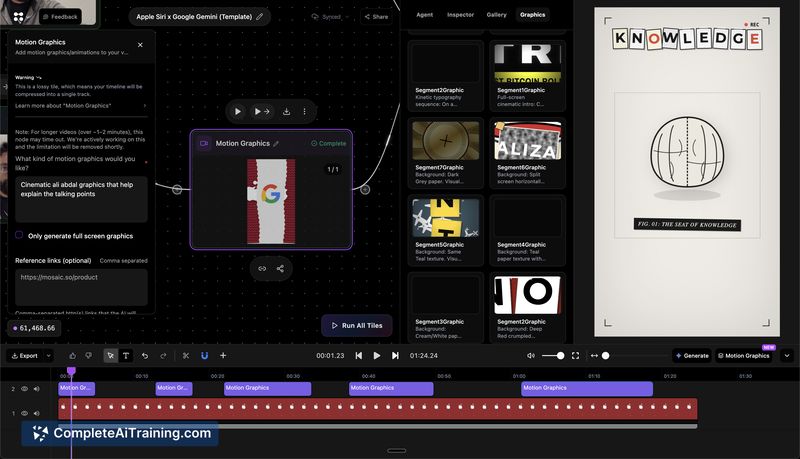Image resolution: width=800 pixels, height=459 pixels.
Task: Mute the audio on track 1
Action: click(x=38, y=413)
